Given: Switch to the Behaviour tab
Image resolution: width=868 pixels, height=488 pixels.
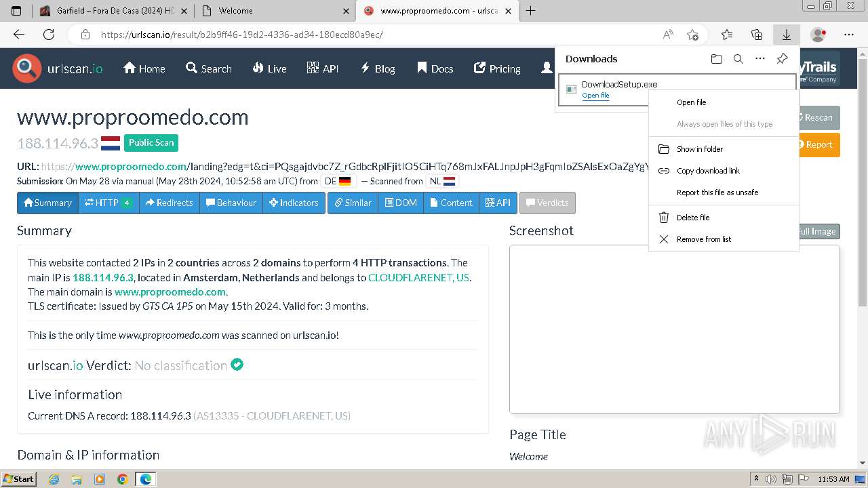Looking at the screenshot, I should coord(231,203).
